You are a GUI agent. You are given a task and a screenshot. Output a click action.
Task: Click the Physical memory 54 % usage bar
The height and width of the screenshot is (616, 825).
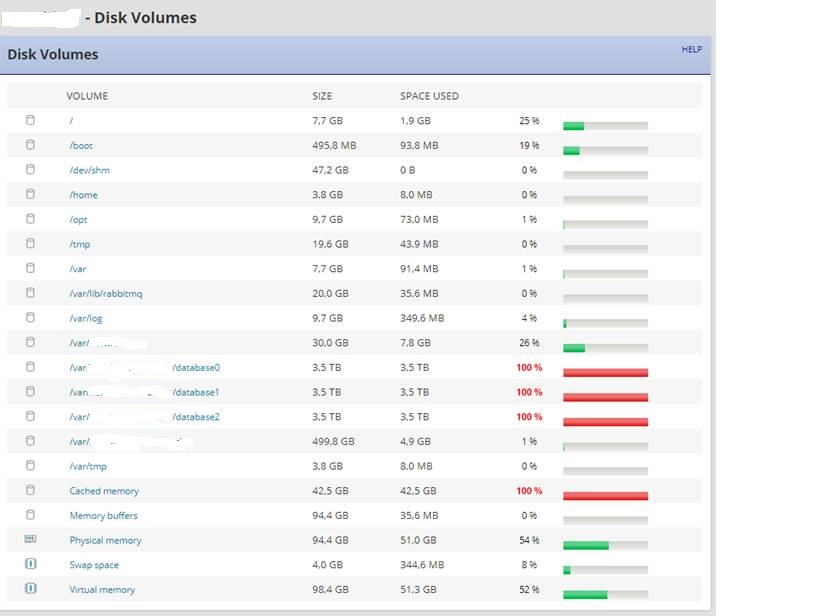(x=605, y=545)
